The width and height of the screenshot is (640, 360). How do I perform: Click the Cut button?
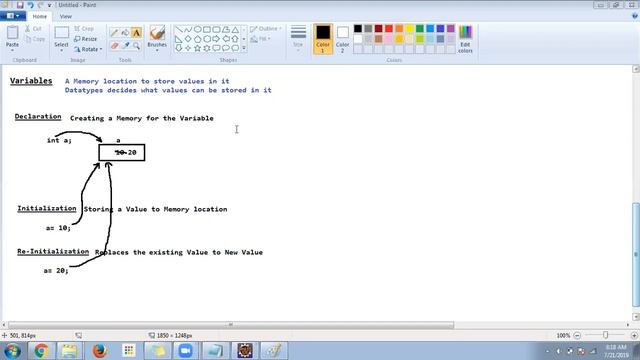click(33, 29)
